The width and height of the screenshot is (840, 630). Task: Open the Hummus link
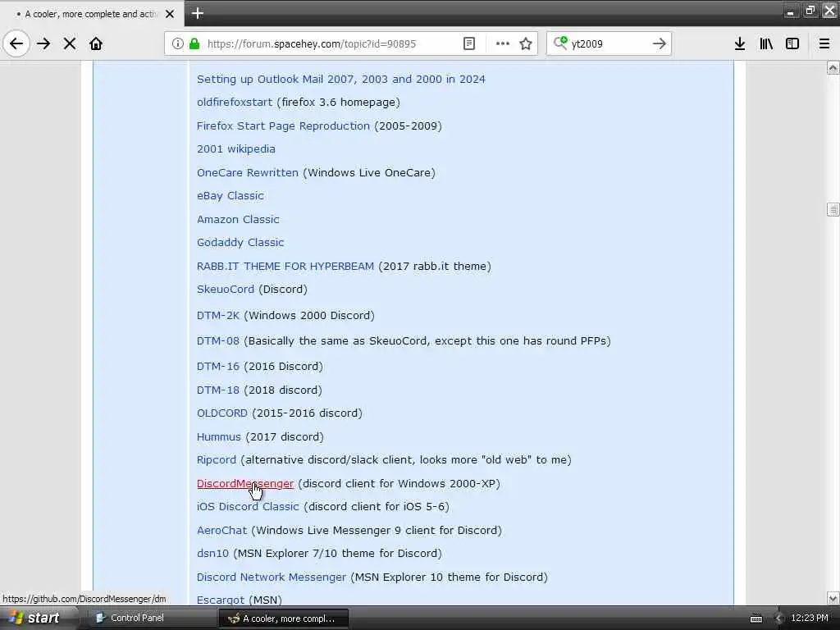tap(218, 436)
